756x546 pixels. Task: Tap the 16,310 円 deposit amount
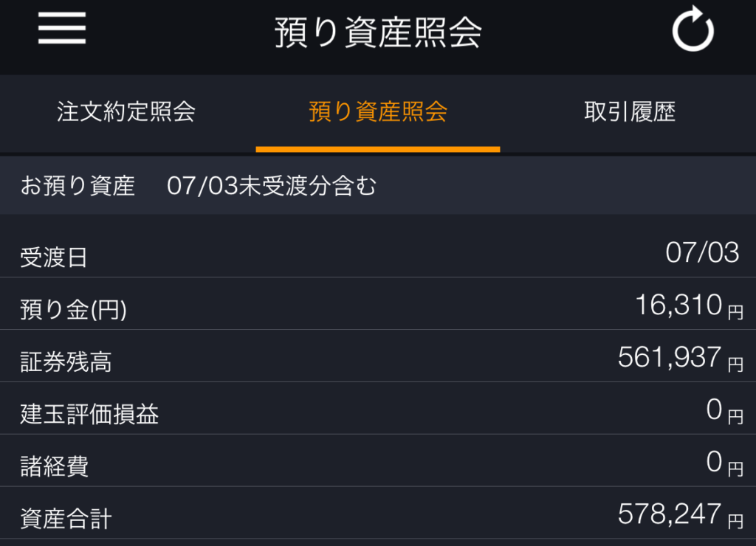tap(689, 306)
